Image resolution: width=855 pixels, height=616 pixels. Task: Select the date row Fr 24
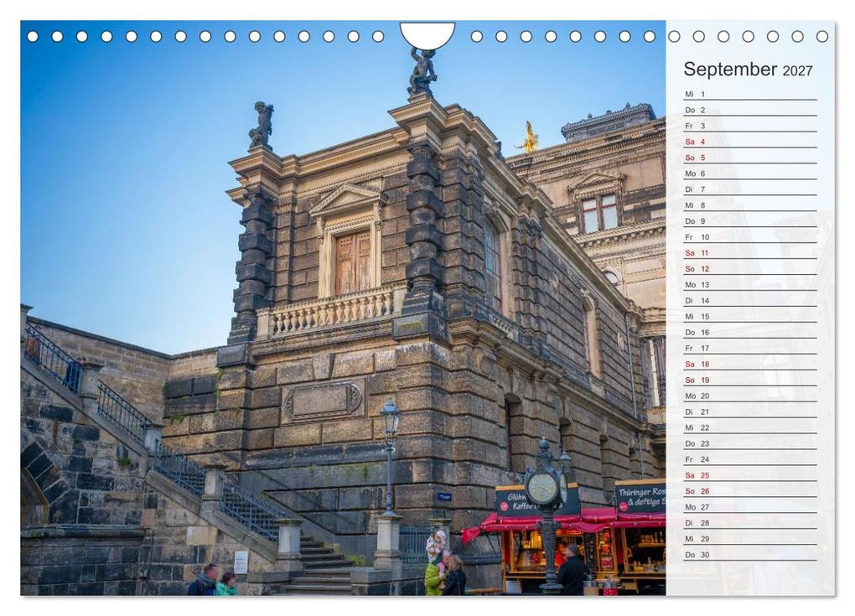[x=749, y=459]
